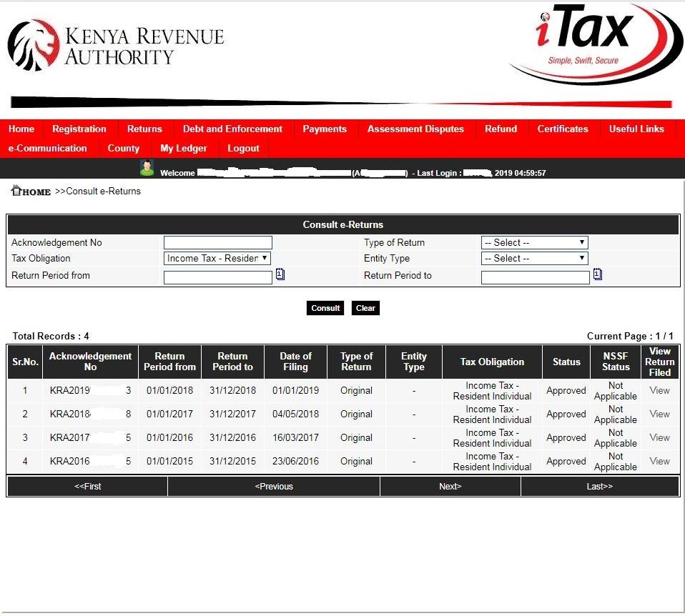This screenshot has height=616, width=685.
Task: Open calendar picker for Return Period from
Action: tap(280, 274)
